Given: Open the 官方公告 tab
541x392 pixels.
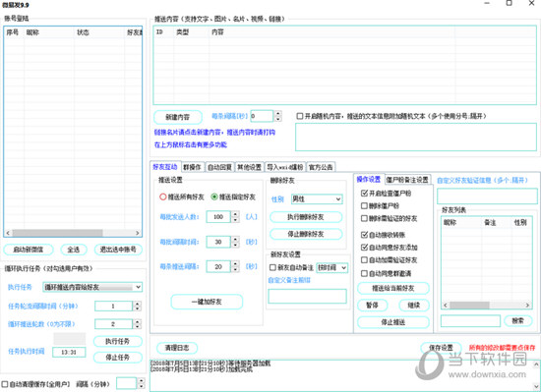Looking at the screenshot, I should [321, 167].
